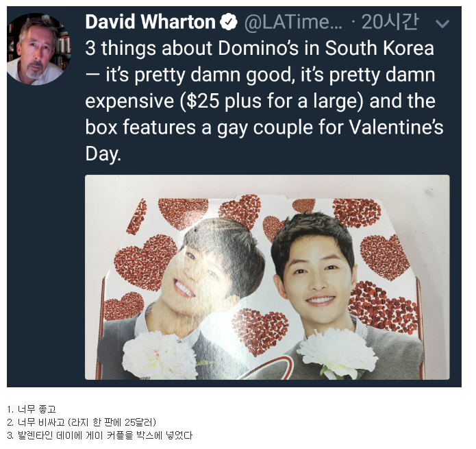Open the tweet author's profile photo

point(39,48)
